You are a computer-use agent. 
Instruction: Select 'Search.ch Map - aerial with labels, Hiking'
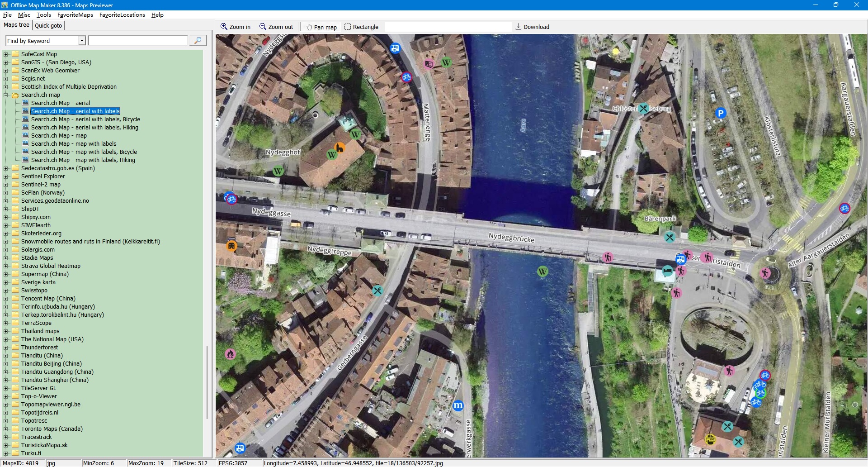click(85, 128)
